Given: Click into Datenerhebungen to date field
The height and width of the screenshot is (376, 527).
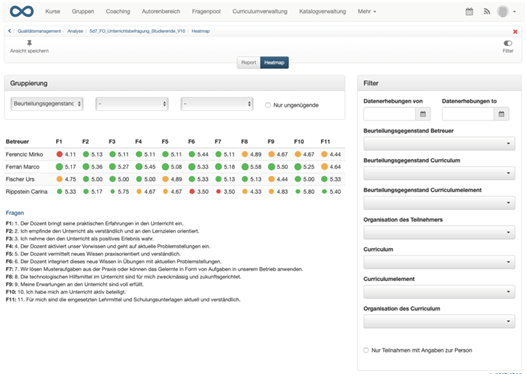Looking at the screenshot, I should tap(468, 114).
